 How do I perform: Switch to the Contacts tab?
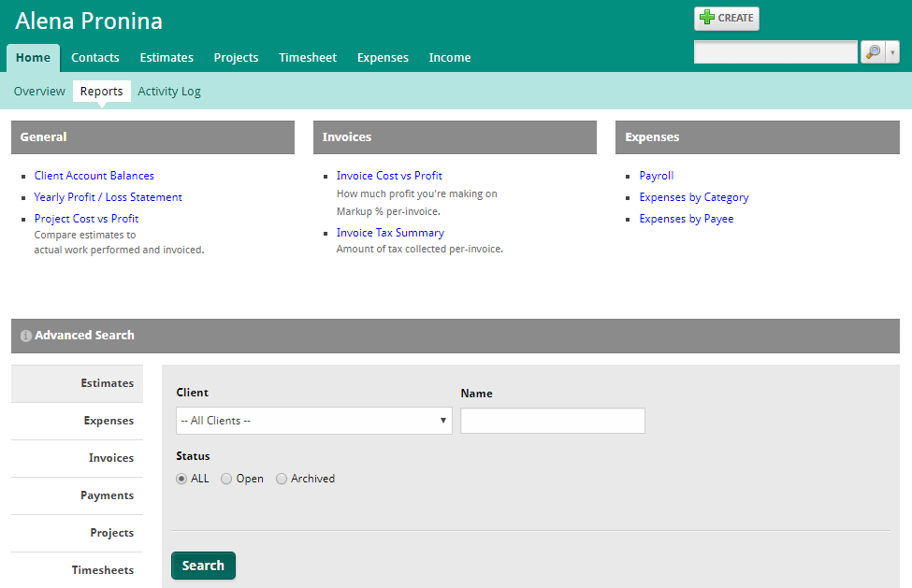click(x=95, y=58)
